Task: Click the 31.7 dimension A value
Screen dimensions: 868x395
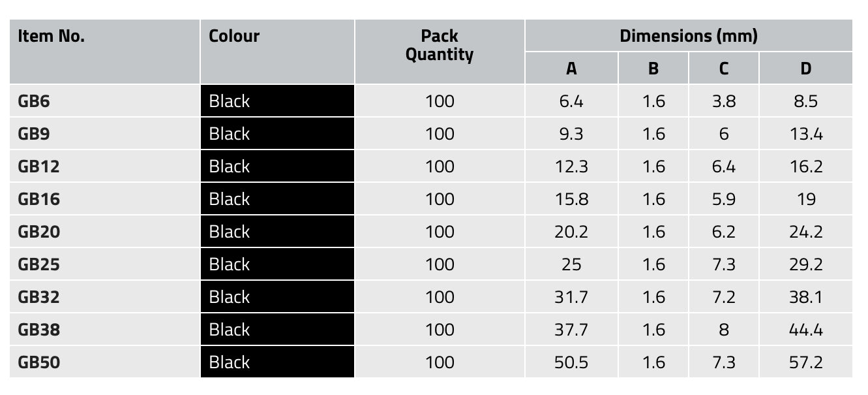Action: click(x=571, y=297)
